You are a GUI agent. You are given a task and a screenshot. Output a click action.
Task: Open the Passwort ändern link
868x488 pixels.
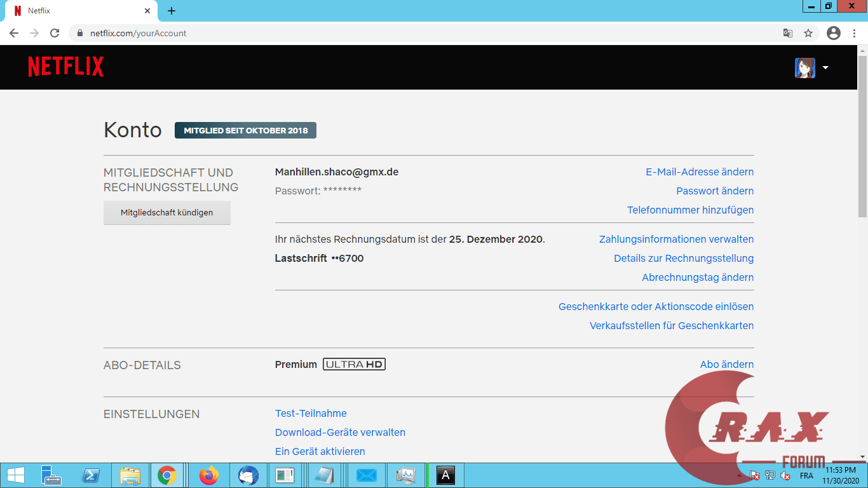click(x=715, y=191)
